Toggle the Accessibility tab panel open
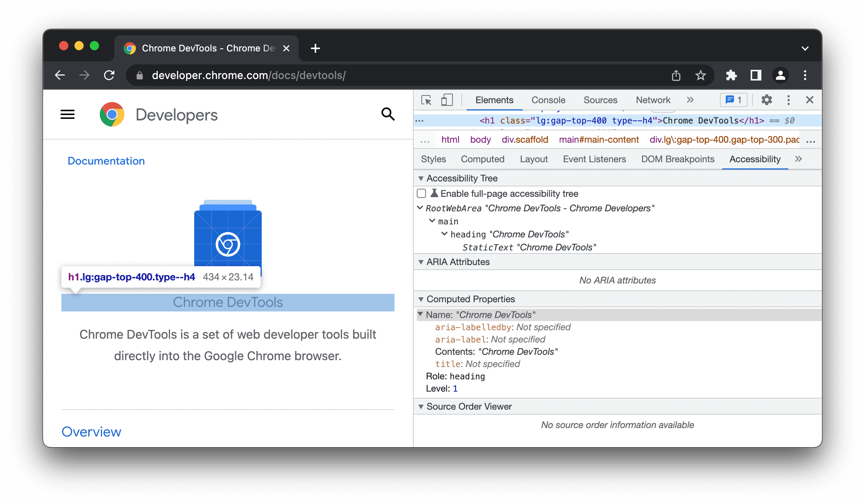The image size is (865, 504). click(755, 159)
